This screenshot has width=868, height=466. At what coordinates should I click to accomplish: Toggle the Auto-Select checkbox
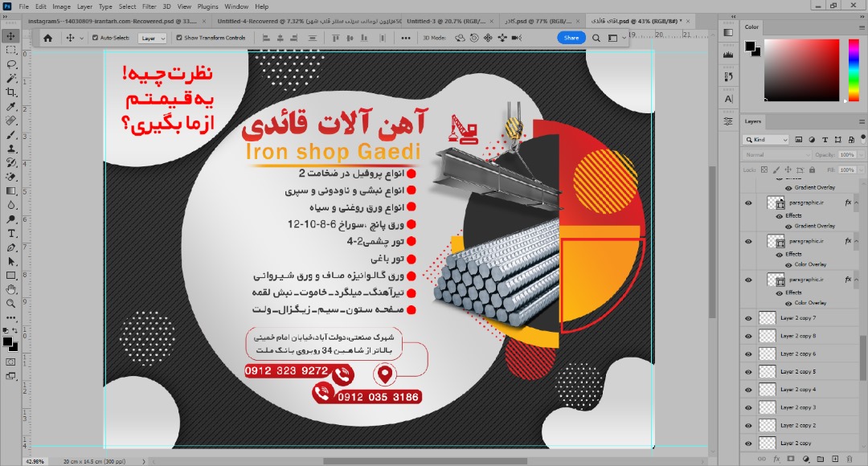[96, 38]
